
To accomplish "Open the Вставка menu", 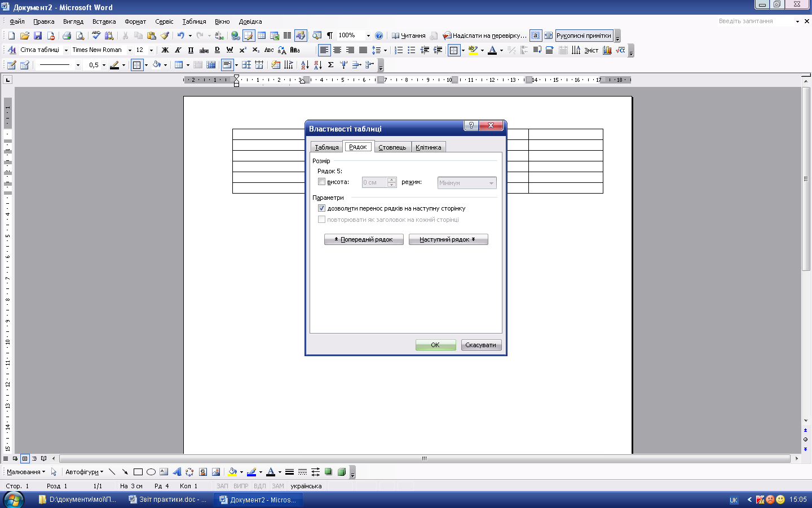I will 104,21.
